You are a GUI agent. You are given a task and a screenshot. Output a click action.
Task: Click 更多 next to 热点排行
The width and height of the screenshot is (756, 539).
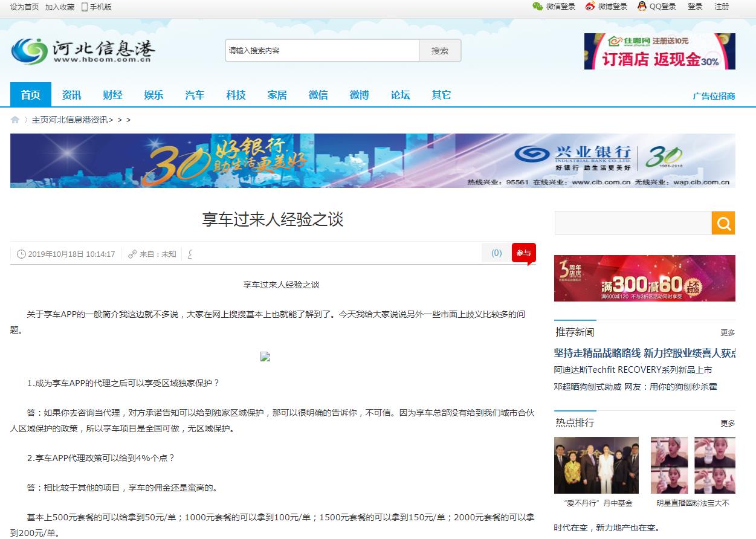[728, 424]
